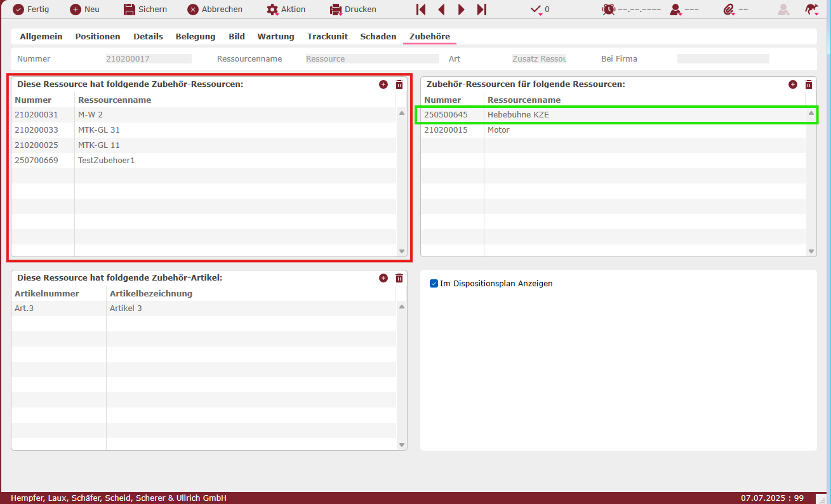The height and width of the screenshot is (504, 831).
Task: Select the Motor row
Action: pos(613,130)
